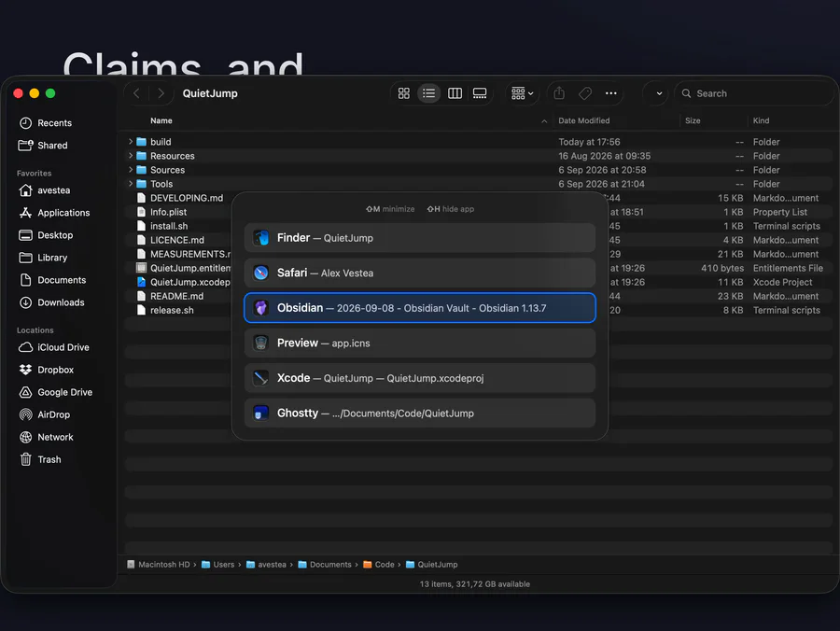Viewport: 840px width, 631px height.
Task: Expand the Resources folder
Action: (x=130, y=156)
